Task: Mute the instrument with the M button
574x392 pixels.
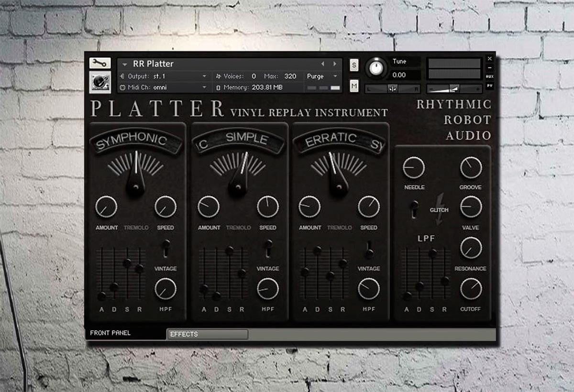Action: tap(354, 86)
